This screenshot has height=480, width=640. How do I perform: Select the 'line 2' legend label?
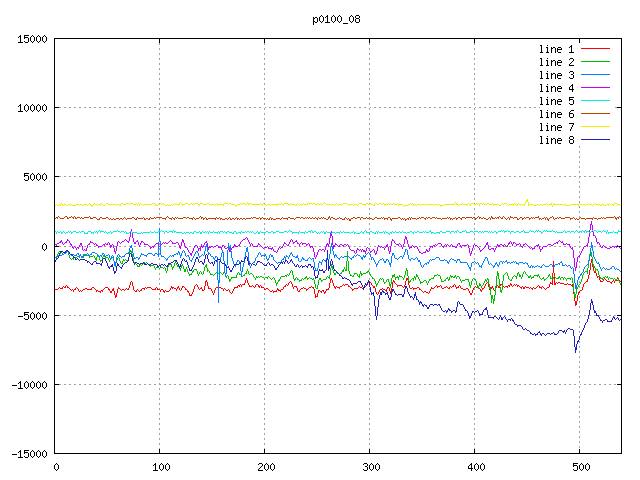556,62
